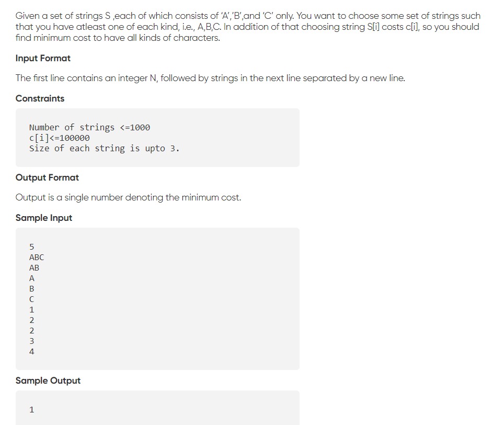The image size is (504, 425).
Task: Click the number 5 in sample input
Action: [x=32, y=247]
